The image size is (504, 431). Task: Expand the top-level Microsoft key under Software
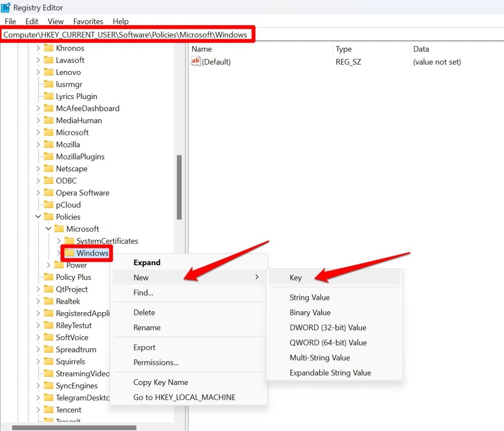point(38,132)
